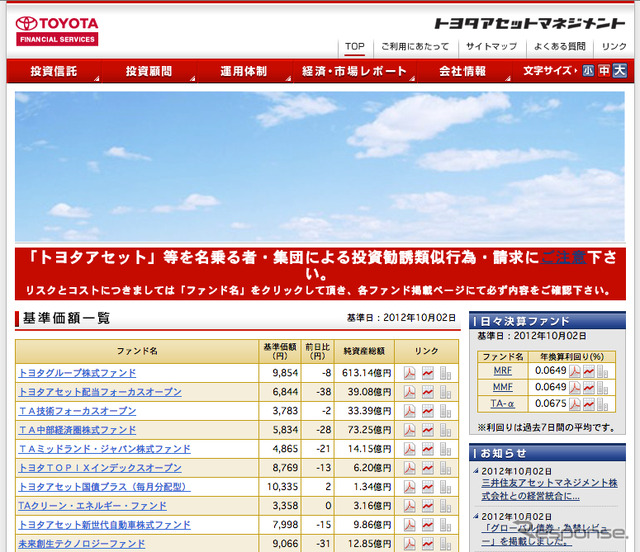640x552 pixels.
Task: Set text size to large (大)
Action: tap(620, 71)
